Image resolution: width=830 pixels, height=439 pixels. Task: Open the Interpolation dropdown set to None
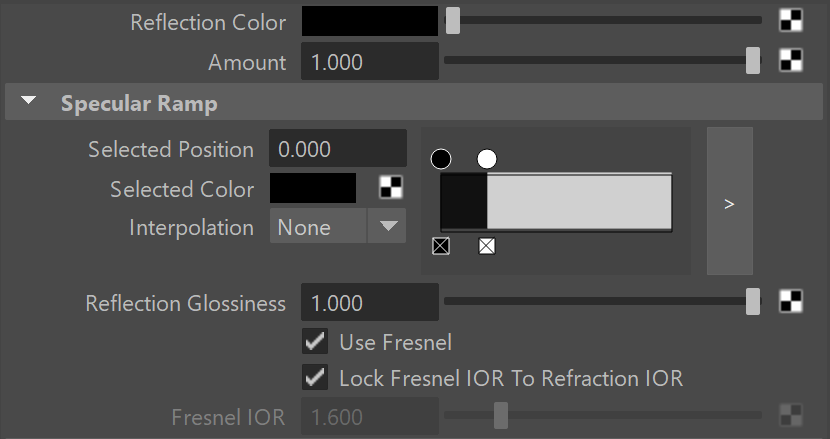tap(338, 226)
